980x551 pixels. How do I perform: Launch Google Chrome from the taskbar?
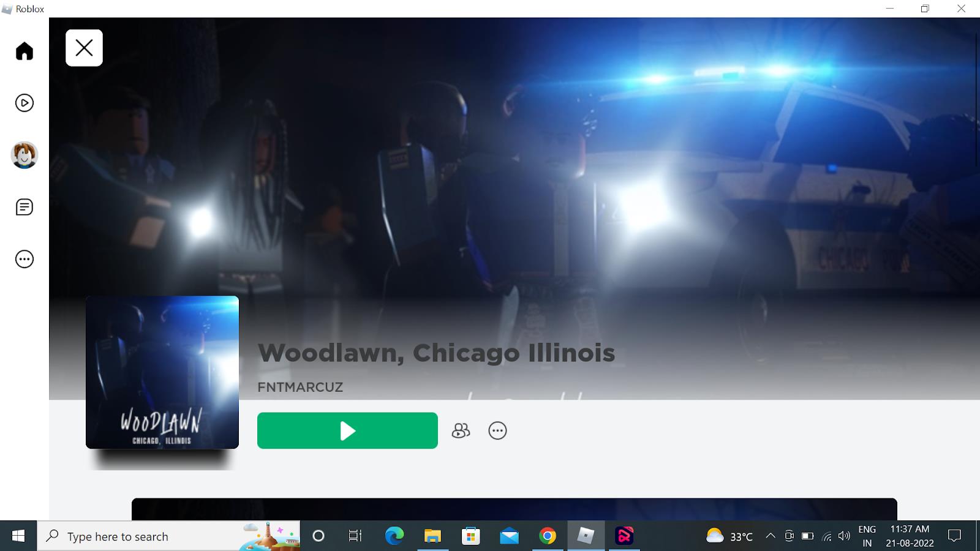(548, 536)
